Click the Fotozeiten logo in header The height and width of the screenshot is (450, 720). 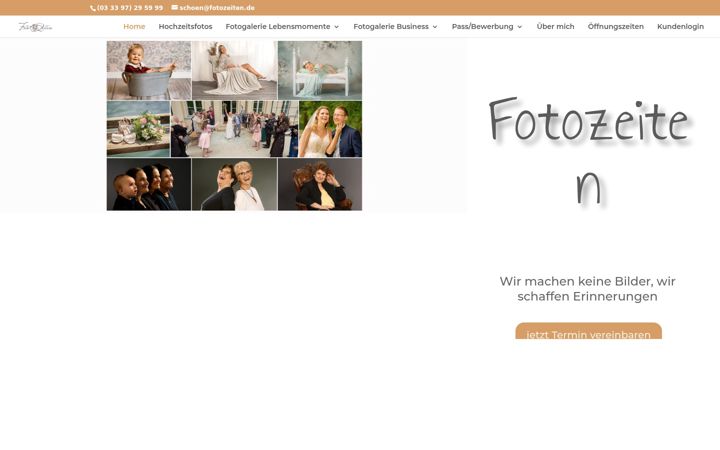[x=35, y=27]
